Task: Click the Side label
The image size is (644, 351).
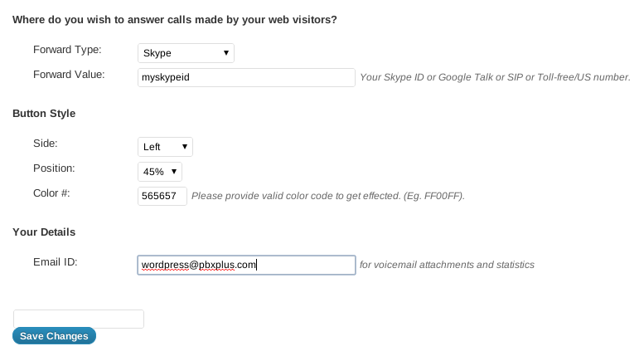Action: tap(46, 144)
